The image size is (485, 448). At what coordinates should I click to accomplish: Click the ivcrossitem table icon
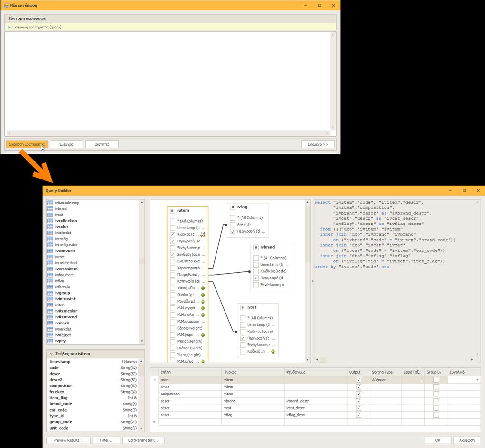click(50, 269)
